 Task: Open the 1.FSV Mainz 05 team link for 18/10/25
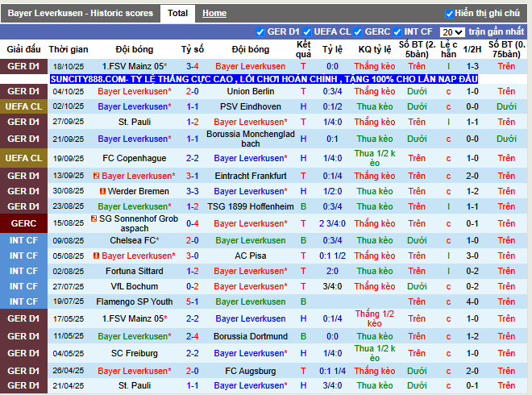tap(135, 66)
